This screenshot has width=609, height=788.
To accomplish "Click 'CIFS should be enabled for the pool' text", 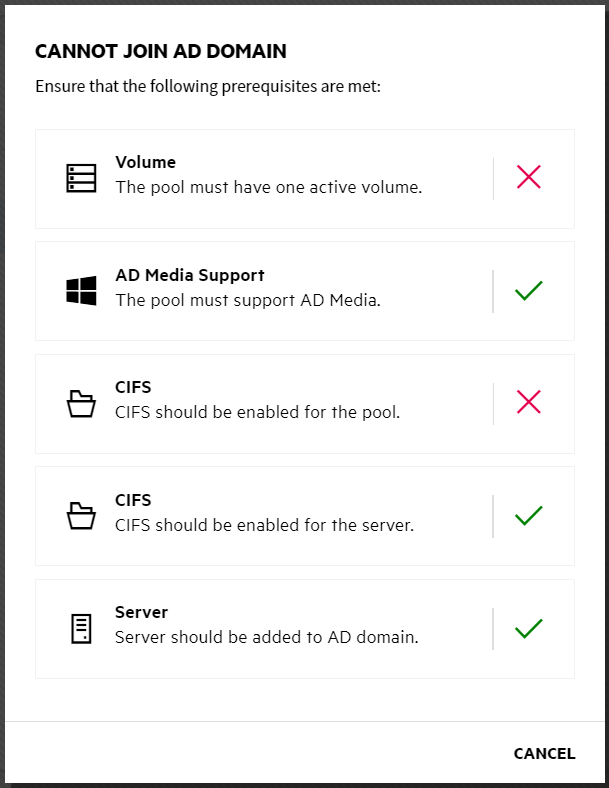I will (257, 412).
